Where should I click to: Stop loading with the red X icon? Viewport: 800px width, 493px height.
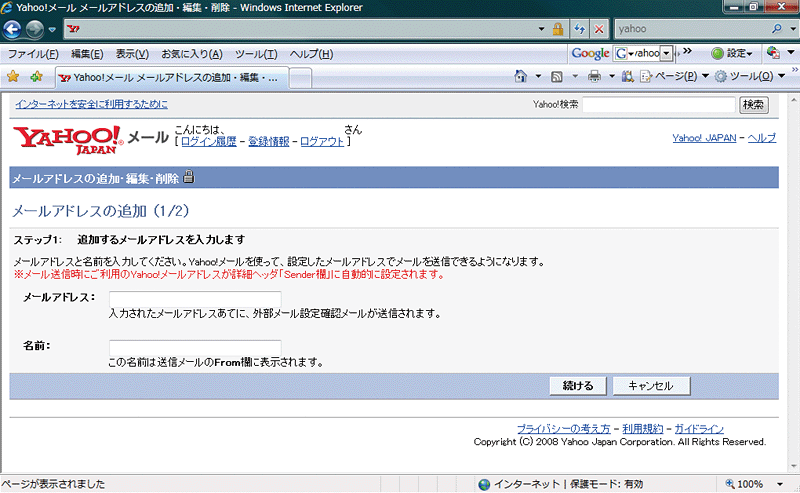[x=599, y=29]
